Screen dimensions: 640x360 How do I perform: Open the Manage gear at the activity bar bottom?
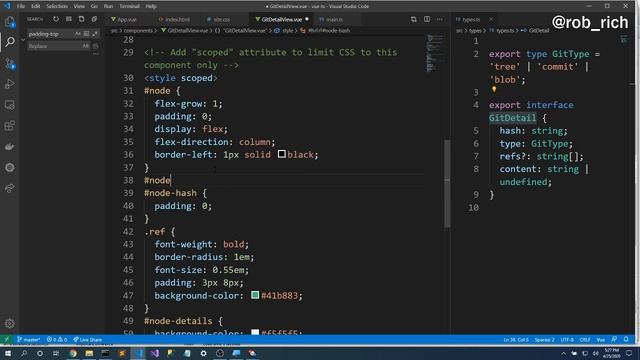(10, 323)
